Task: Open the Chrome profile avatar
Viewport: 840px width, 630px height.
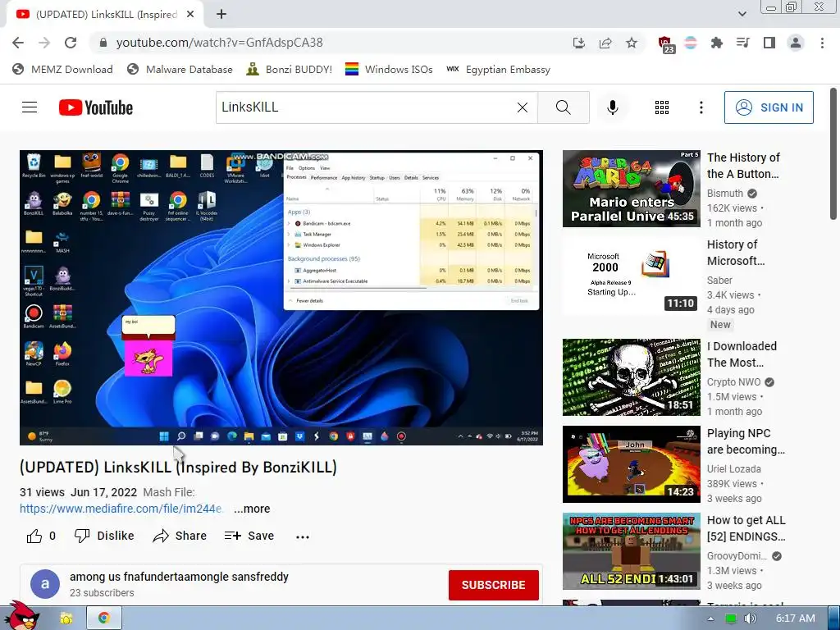Action: tap(796, 43)
